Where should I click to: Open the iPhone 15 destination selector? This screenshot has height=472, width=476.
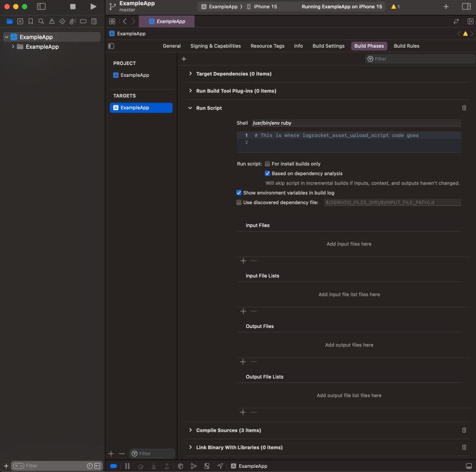262,7
